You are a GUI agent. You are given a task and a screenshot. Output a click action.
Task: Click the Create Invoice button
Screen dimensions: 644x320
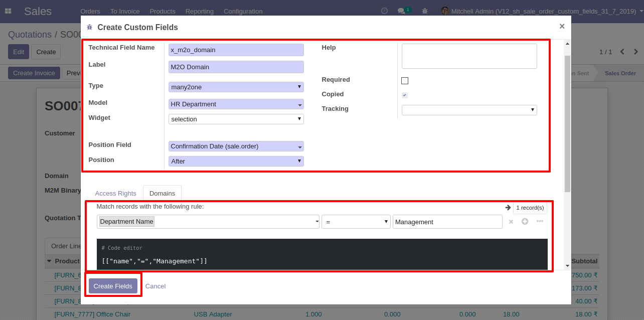[x=34, y=73]
